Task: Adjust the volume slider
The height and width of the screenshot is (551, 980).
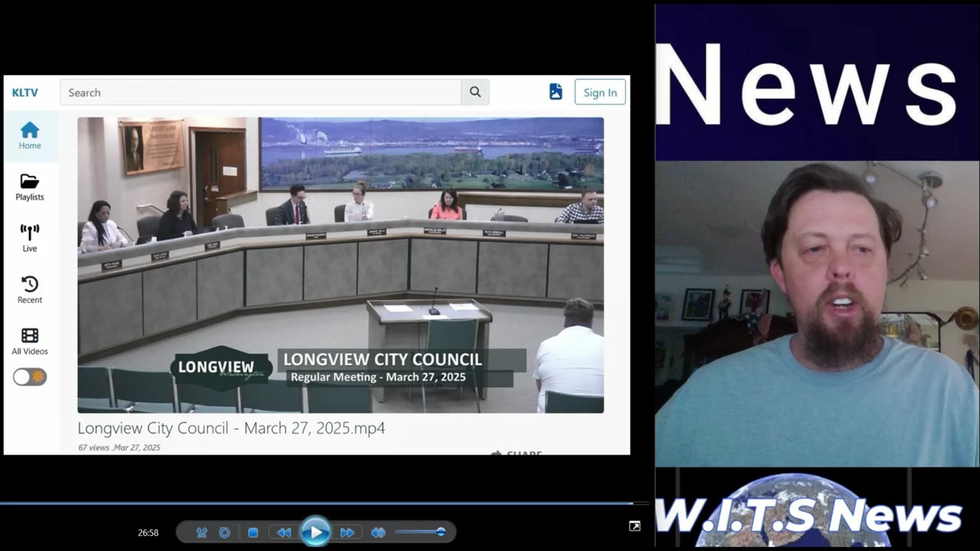Action: tap(420, 532)
